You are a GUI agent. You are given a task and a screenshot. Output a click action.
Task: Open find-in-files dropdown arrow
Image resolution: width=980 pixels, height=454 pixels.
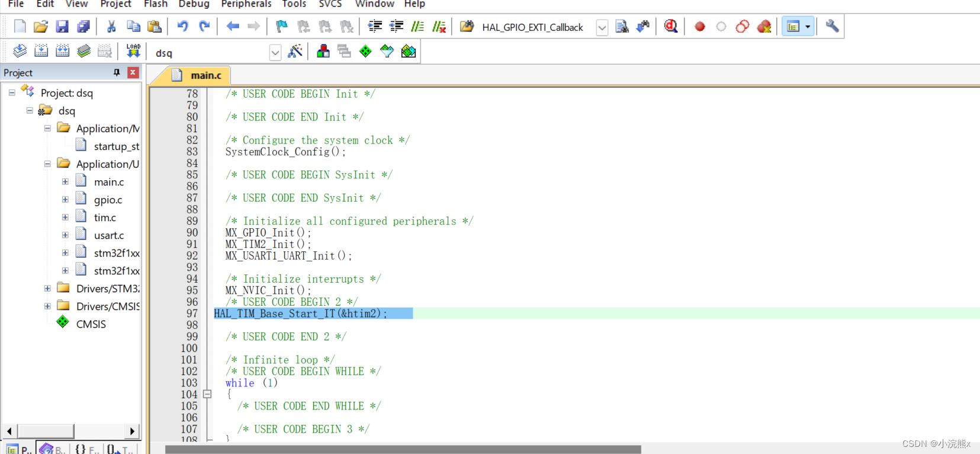tap(602, 27)
